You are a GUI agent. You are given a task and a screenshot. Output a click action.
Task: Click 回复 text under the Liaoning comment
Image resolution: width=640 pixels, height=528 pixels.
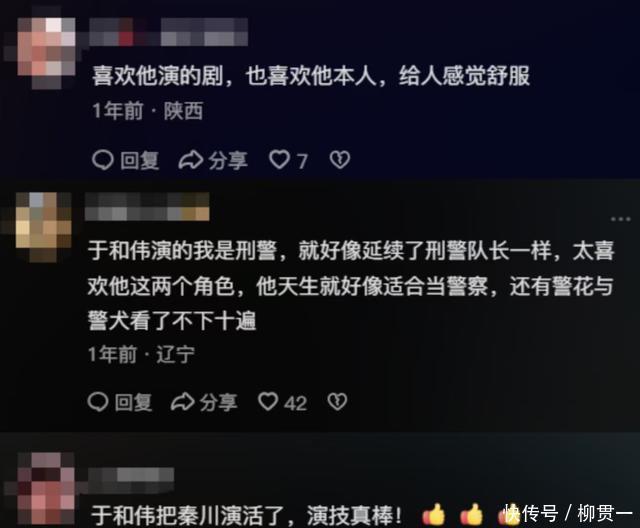pyautogui.click(x=133, y=402)
